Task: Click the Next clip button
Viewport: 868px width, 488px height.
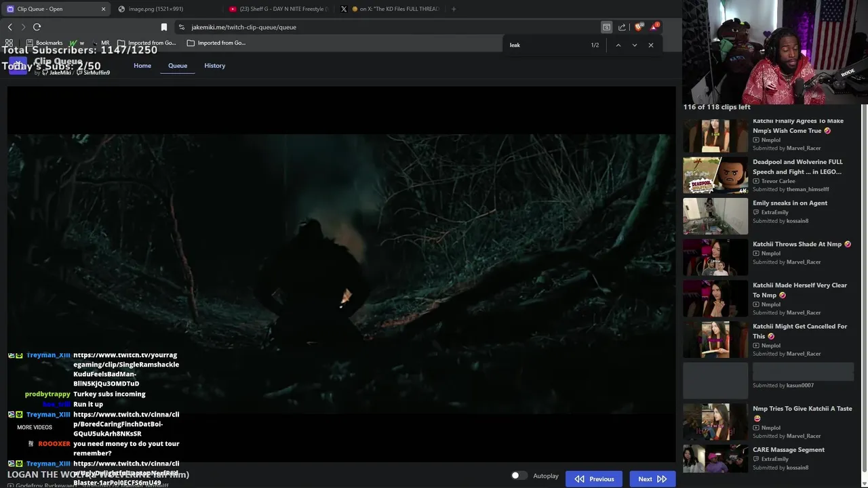Action: click(x=652, y=479)
